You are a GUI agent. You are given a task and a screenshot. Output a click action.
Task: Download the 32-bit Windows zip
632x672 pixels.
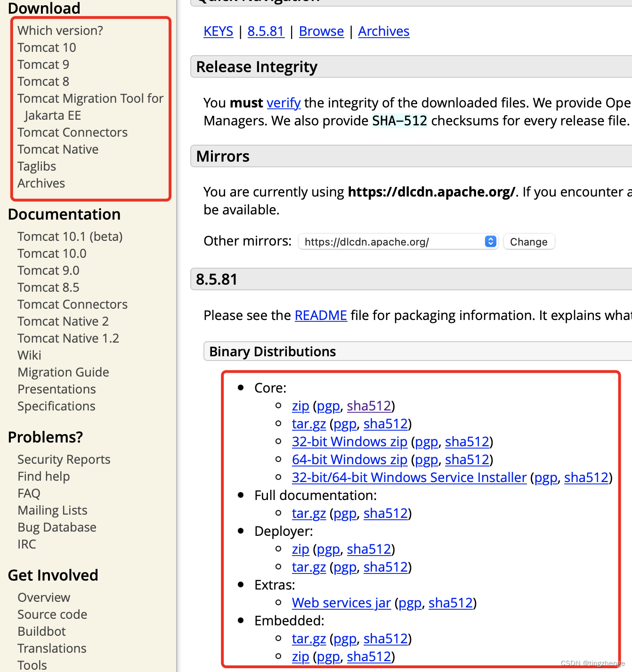(x=349, y=442)
